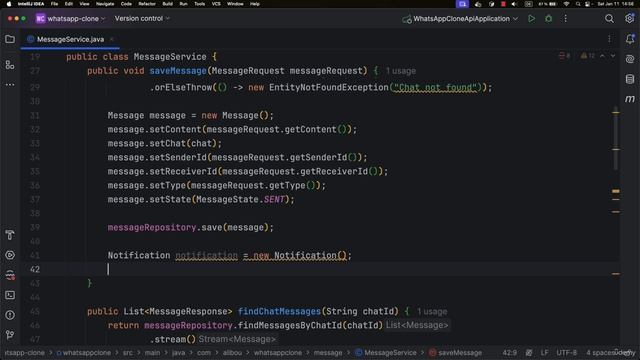Run WhatsAppCloneApiApplication with the play icon
The height and width of the screenshot is (360, 640).
[531, 18]
